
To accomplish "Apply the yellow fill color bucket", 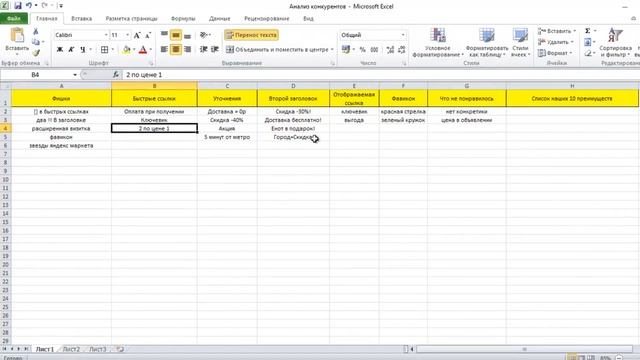I will [127, 49].
